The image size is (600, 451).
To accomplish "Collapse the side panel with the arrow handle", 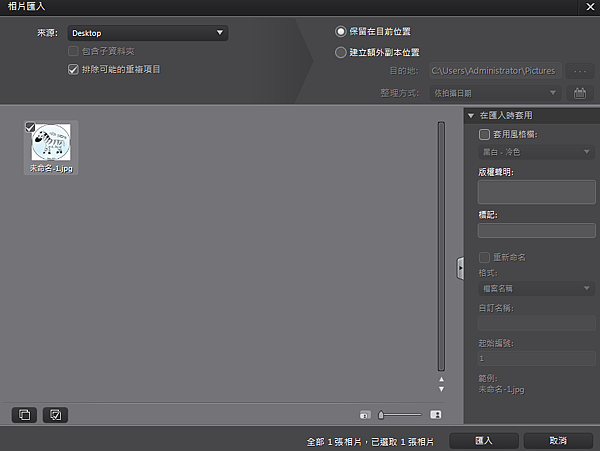I will (x=460, y=268).
